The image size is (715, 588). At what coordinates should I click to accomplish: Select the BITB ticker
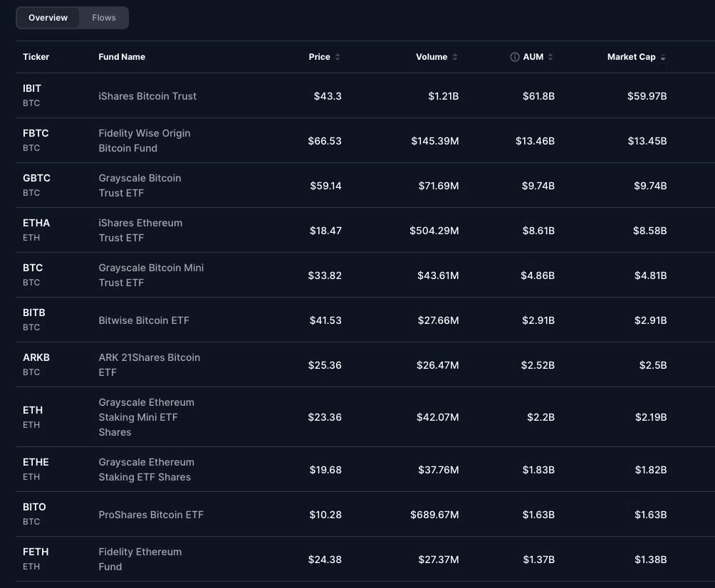(34, 313)
